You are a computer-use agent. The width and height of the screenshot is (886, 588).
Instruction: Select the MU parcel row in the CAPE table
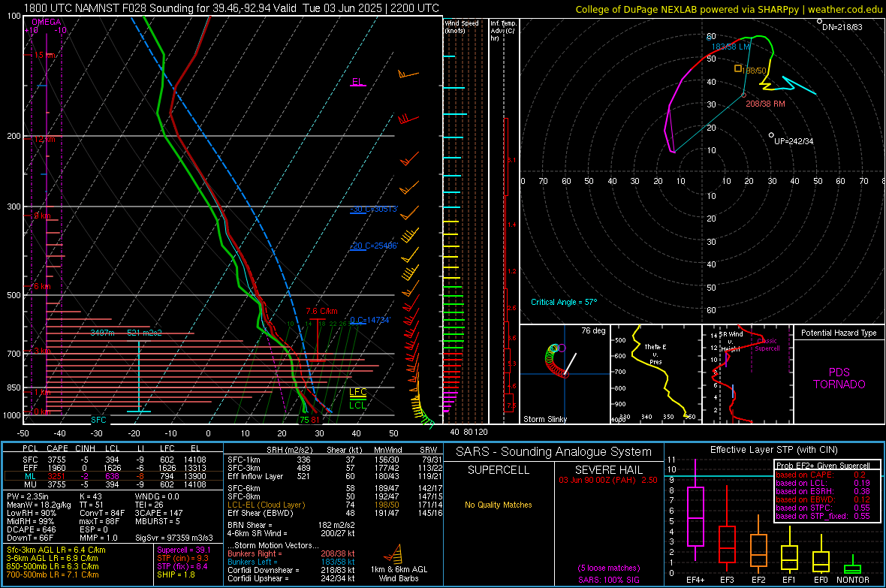tap(113, 484)
